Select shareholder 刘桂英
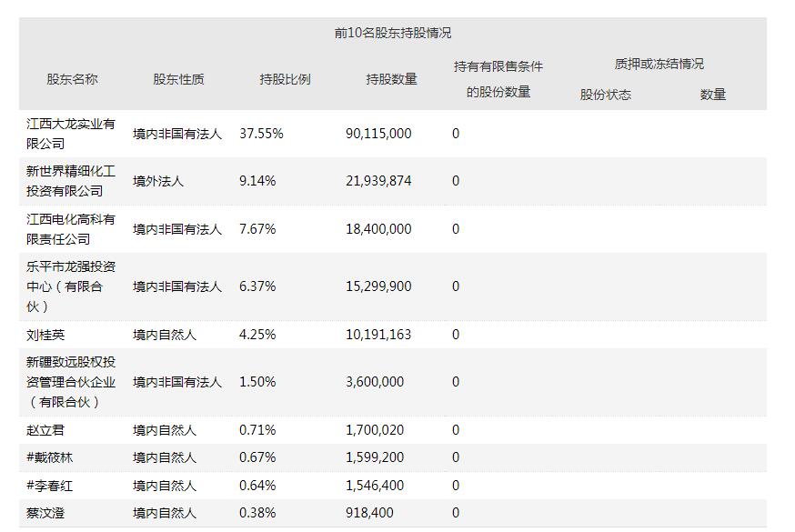The width and height of the screenshot is (795, 532). point(46,335)
